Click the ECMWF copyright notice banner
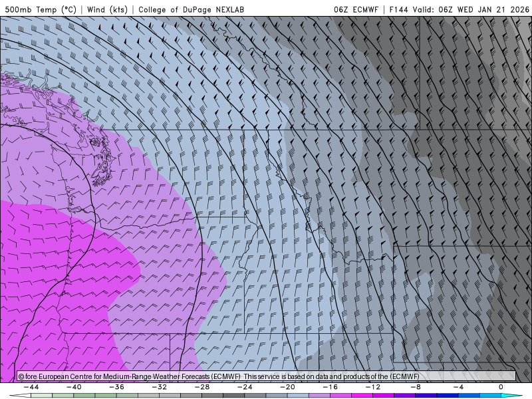Screen dimensions: 532x399 click(x=267, y=376)
